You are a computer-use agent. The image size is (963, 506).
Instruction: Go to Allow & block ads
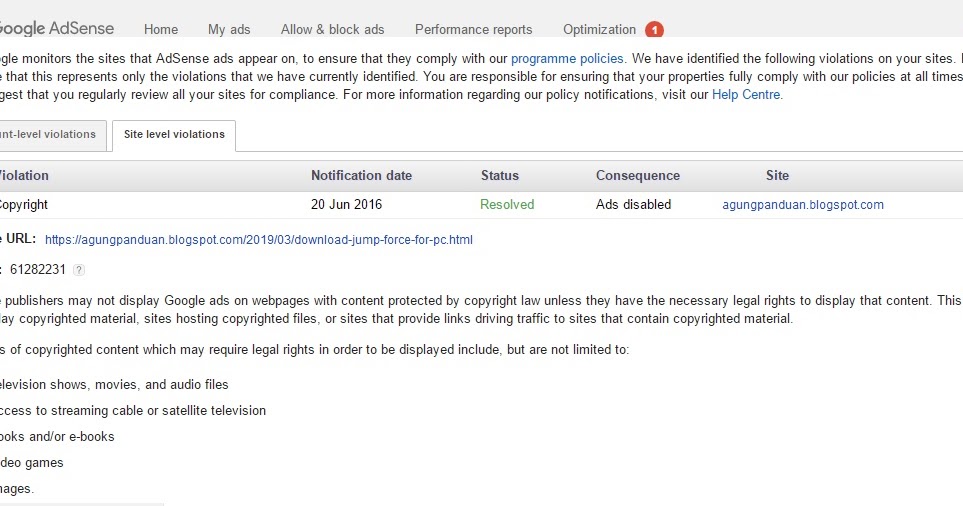(x=332, y=29)
